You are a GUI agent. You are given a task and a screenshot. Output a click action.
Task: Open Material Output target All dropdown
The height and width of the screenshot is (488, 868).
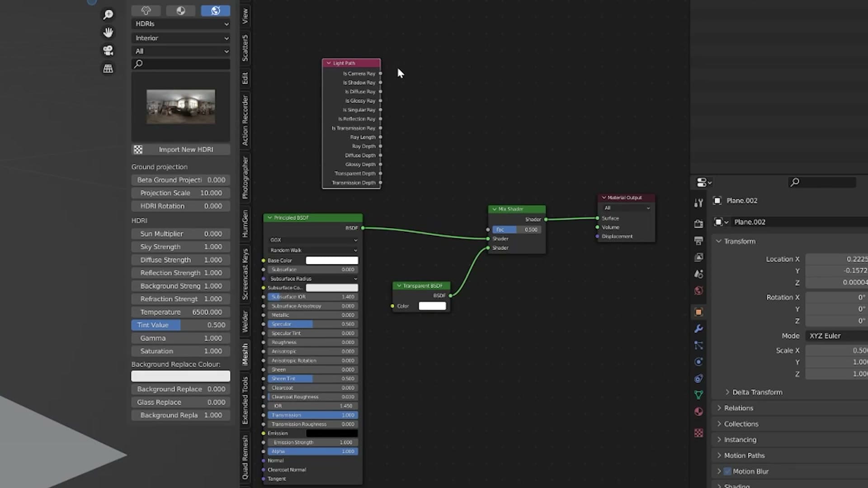(x=626, y=208)
